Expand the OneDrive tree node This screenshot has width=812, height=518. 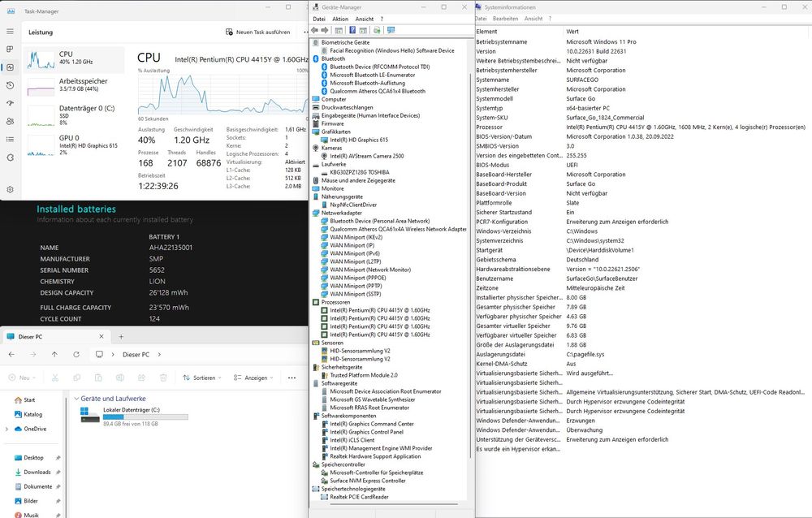7,429
